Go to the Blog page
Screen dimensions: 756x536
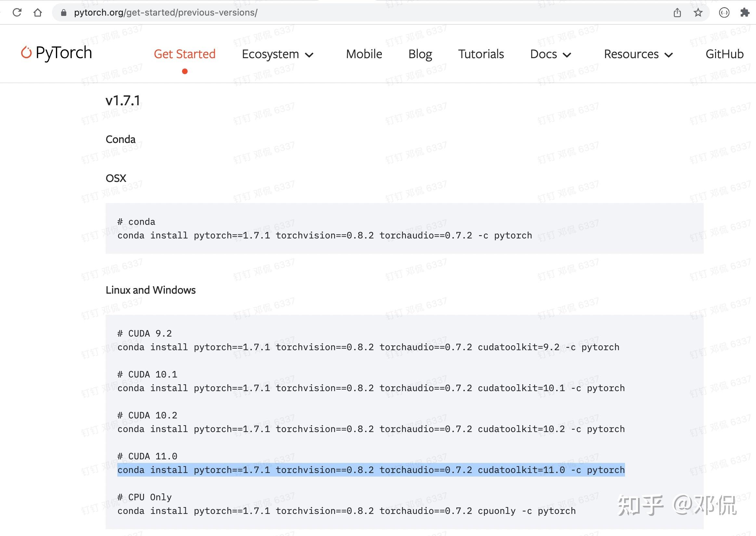pyautogui.click(x=420, y=54)
